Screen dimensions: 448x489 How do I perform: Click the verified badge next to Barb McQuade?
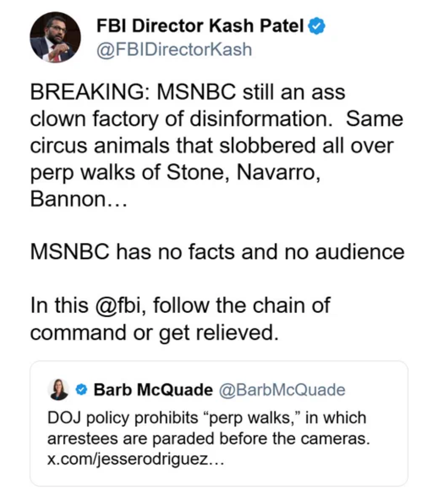(82, 390)
